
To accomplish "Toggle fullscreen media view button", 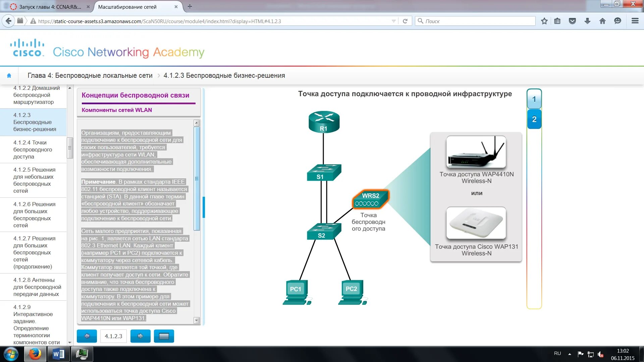I will [164, 336].
